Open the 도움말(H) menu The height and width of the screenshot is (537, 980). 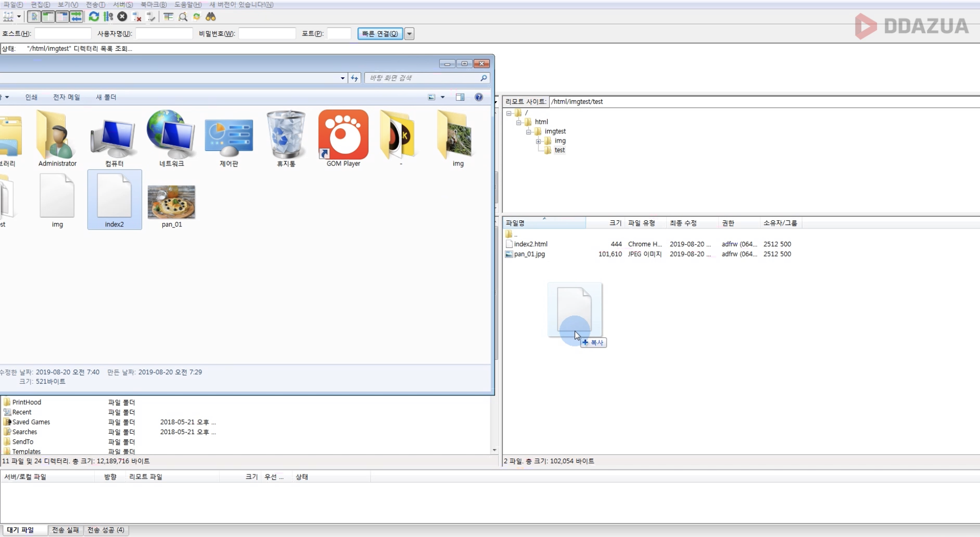pos(188,5)
